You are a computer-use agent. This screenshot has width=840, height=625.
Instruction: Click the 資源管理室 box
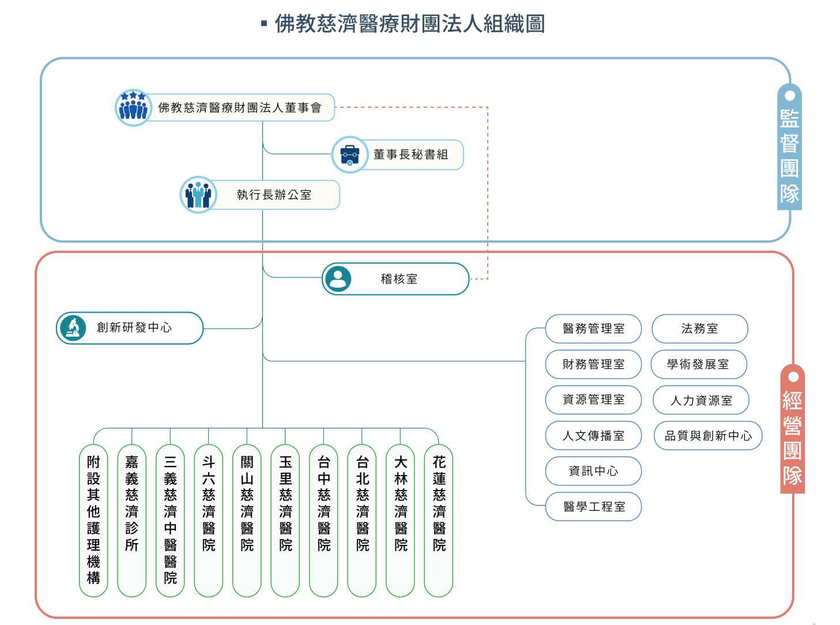pos(593,400)
